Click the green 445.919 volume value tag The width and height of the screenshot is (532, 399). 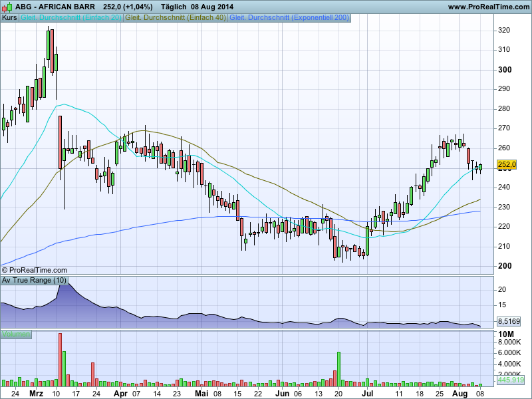pyautogui.click(x=511, y=380)
